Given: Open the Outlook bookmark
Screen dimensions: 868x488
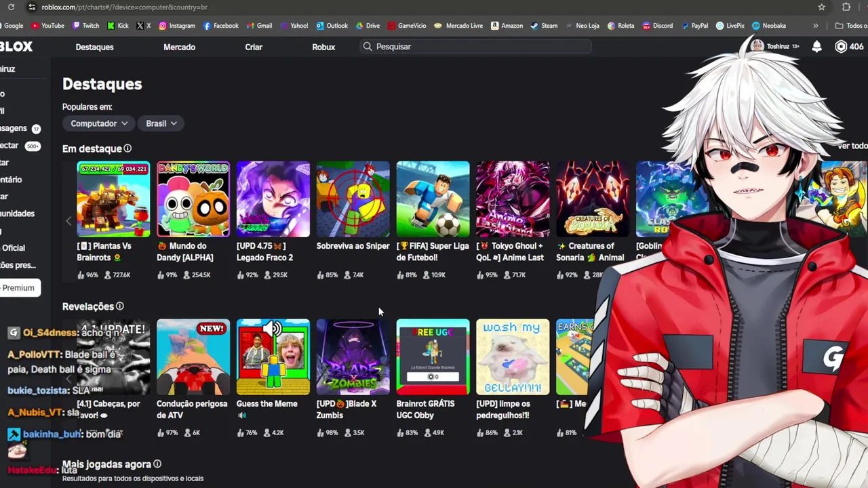Looking at the screenshot, I should 331,26.
